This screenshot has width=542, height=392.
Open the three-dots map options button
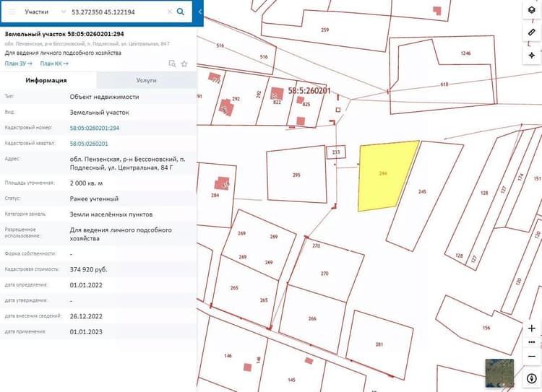[x=532, y=342]
